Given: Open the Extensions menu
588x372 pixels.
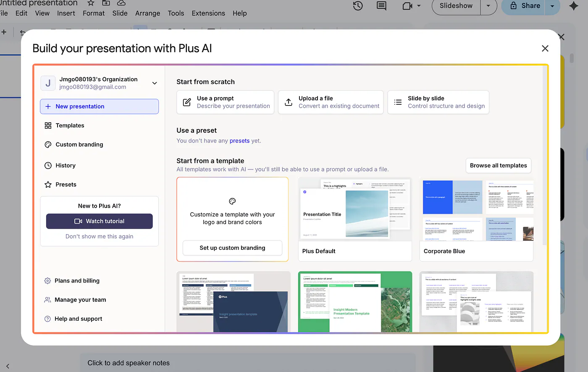Looking at the screenshot, I should [x=208, y=13].
